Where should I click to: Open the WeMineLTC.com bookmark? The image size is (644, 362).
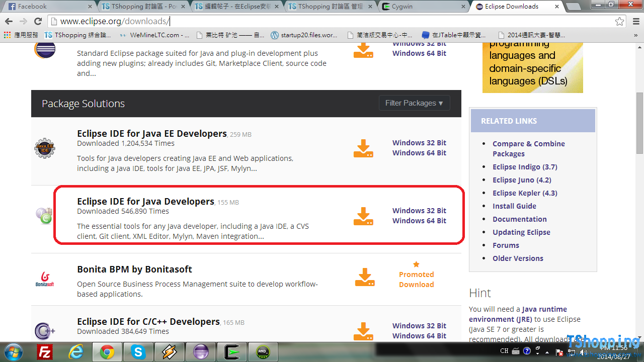(154, 35)
